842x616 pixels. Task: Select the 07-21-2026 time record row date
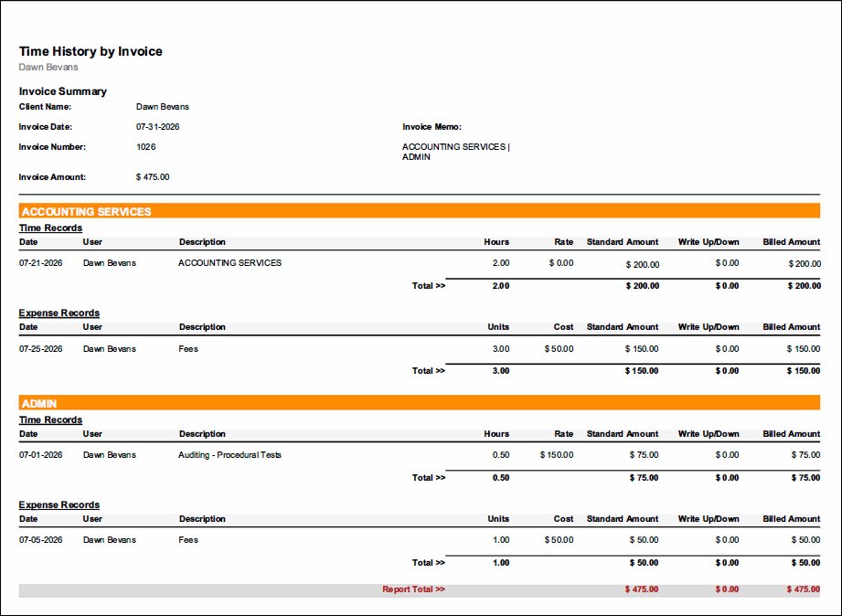41,262
